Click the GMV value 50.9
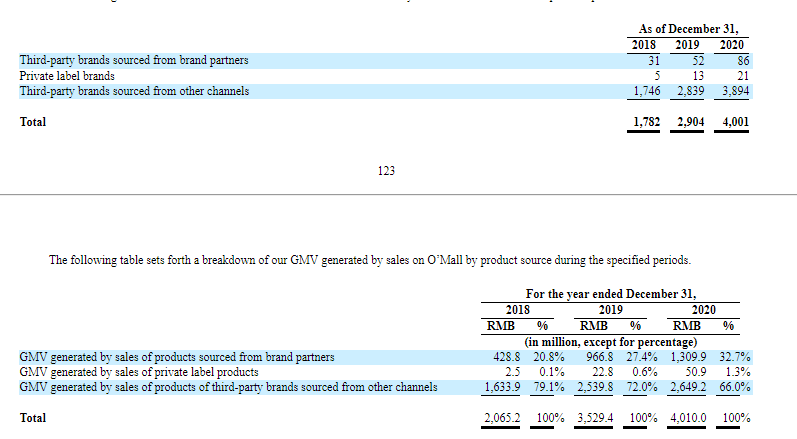Screen dimensions: 797x439 point(696,372)
